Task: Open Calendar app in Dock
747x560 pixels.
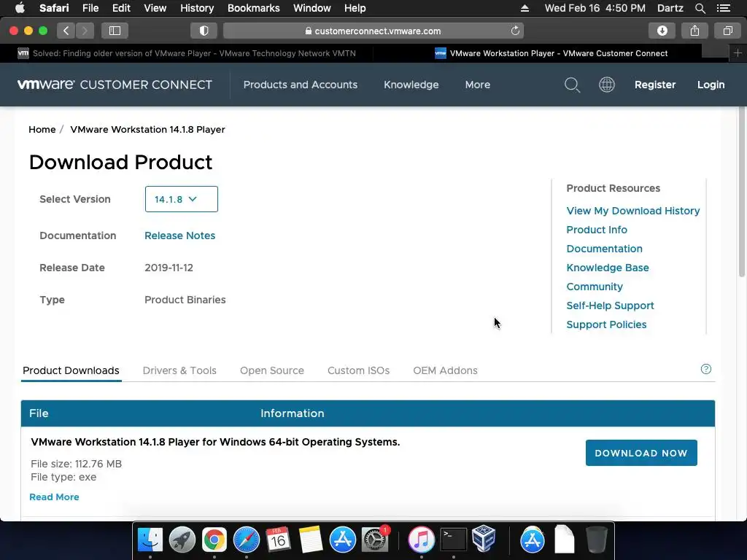Action: pos(278,540)
